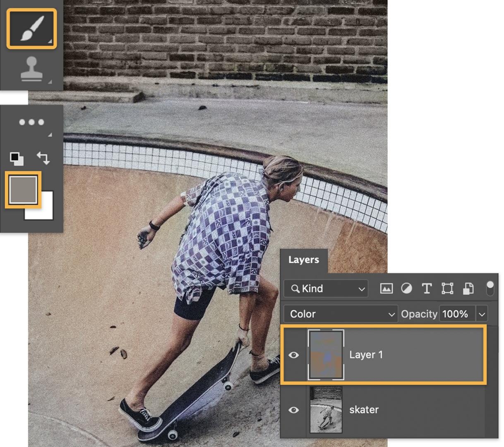Open the three-dot edit toolbar options
Screen dimensions: 504x447
pos(31,122)
